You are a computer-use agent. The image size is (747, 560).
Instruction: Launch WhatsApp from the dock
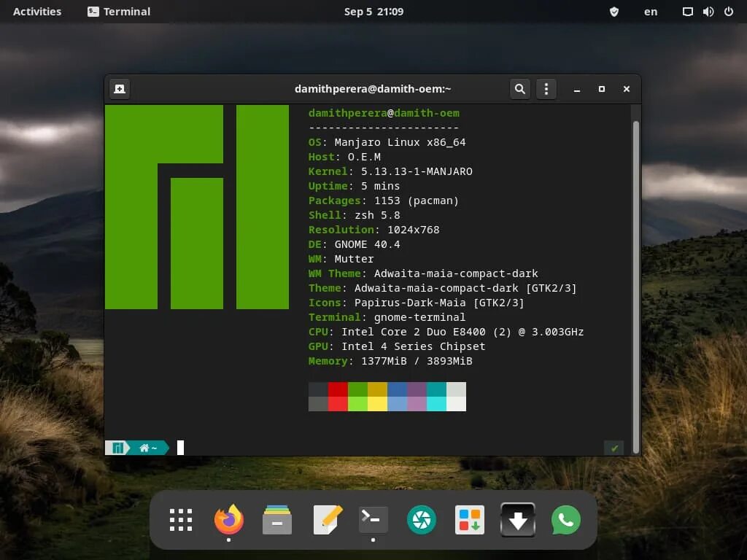tap(566, 519)
